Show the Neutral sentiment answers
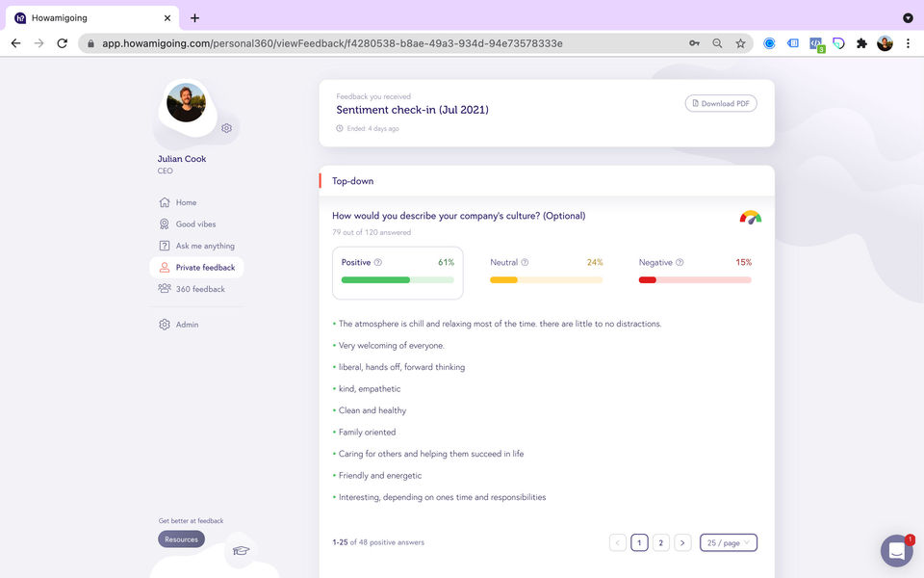The height and width of the screenshot is (578, 924). pos(547,273)
